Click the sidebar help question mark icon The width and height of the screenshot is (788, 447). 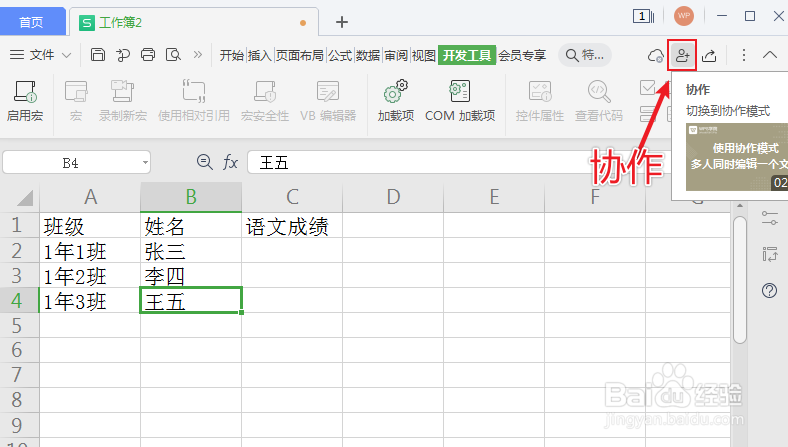click(769, 291)
